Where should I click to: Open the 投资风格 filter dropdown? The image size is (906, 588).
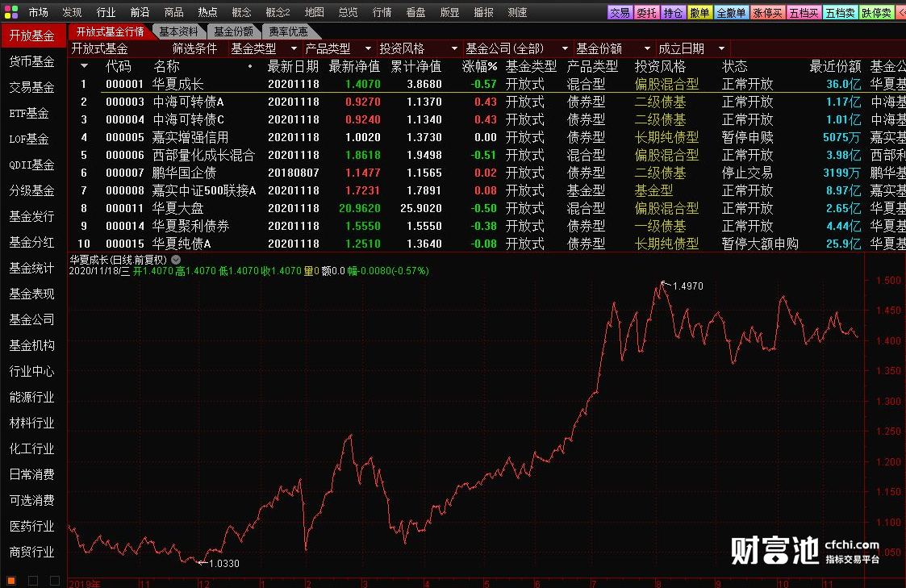click(x=419, y=48)
